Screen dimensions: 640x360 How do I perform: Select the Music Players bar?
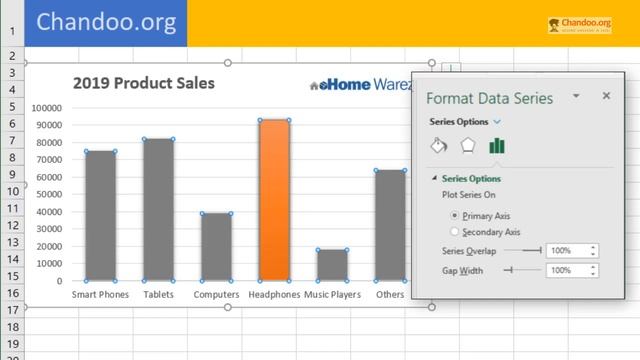tap(332, 265)
